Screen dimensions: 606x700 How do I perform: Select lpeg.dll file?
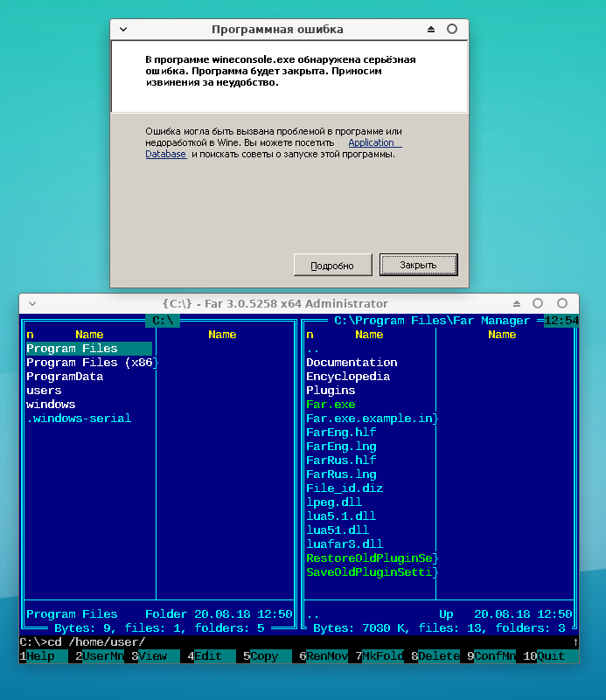[334, 502]
